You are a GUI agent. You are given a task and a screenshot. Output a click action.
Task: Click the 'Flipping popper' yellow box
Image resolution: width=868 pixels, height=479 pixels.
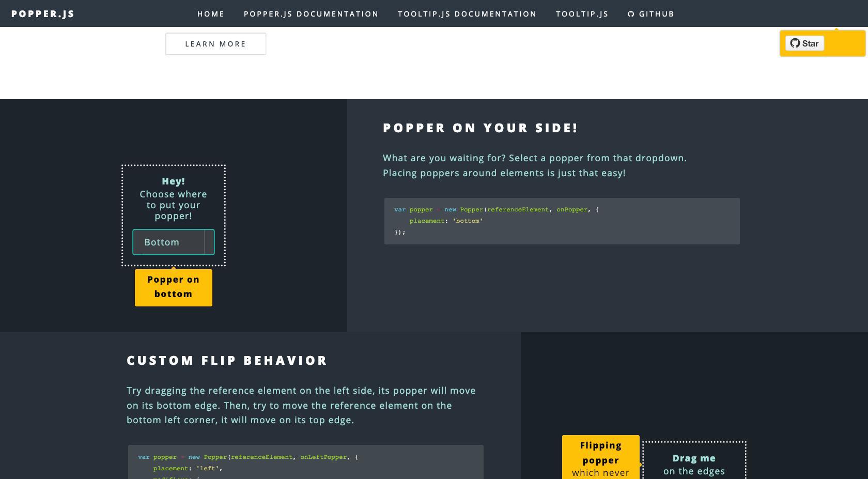point(600,457)
